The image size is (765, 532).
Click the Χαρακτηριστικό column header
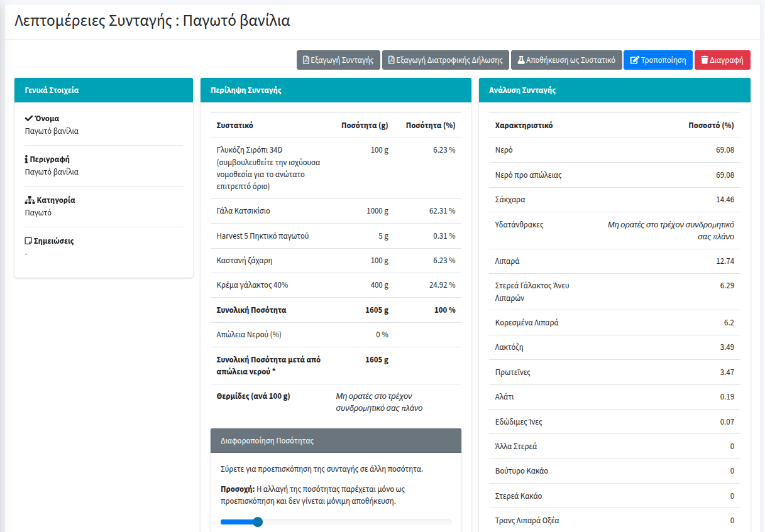524,126
